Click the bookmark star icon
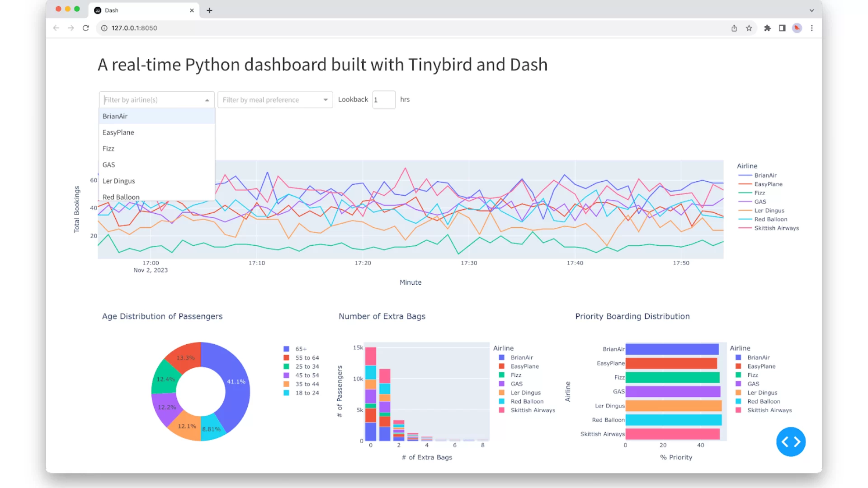Image resolution: width=868 pixels, height=488 pixels. [749, 28]
